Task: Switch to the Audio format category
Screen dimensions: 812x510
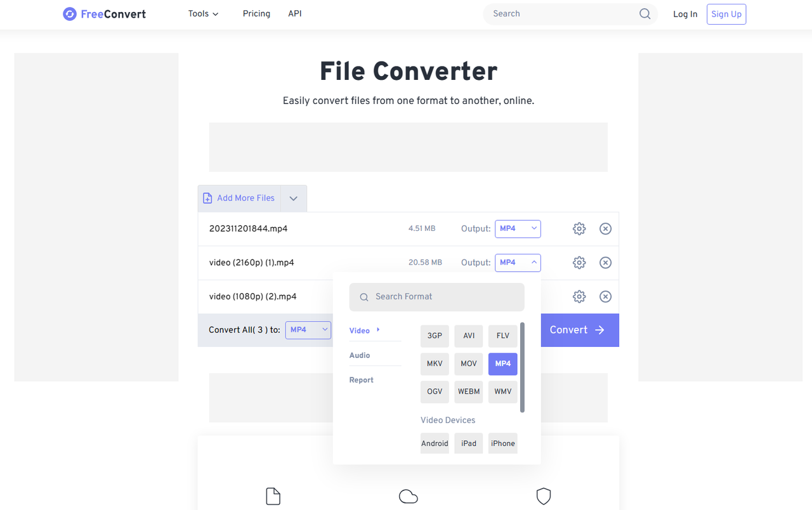Action: point(359,355)
